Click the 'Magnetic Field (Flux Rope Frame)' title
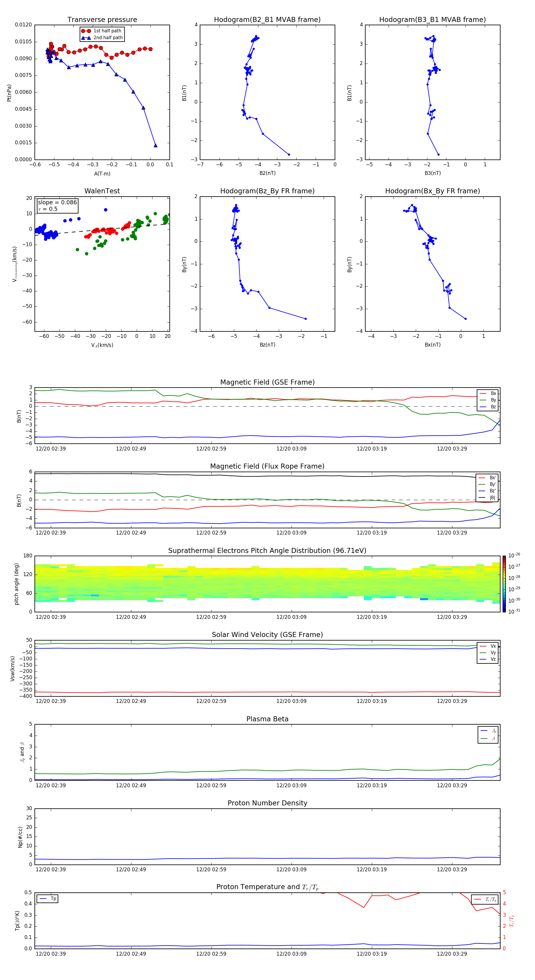 [267, 467]
